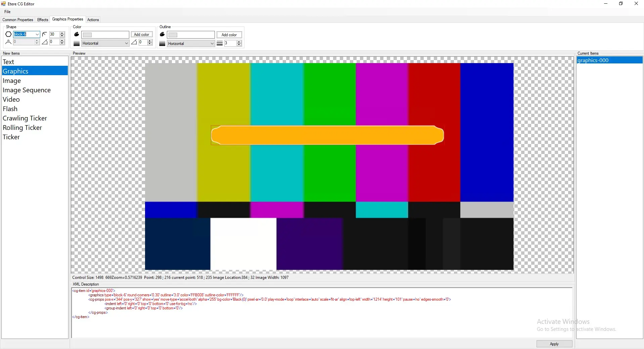Expand the Color Horizontal gradient dropdown
644x349 pixels.
126,43
